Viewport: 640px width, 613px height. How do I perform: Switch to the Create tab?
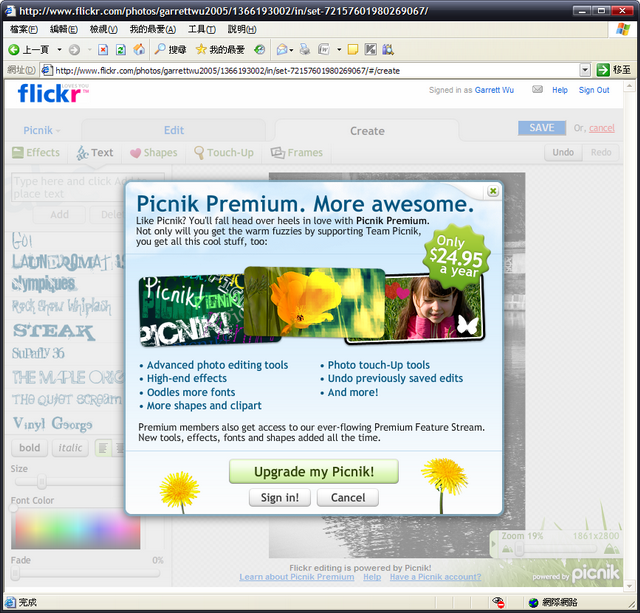click(367, 131)
